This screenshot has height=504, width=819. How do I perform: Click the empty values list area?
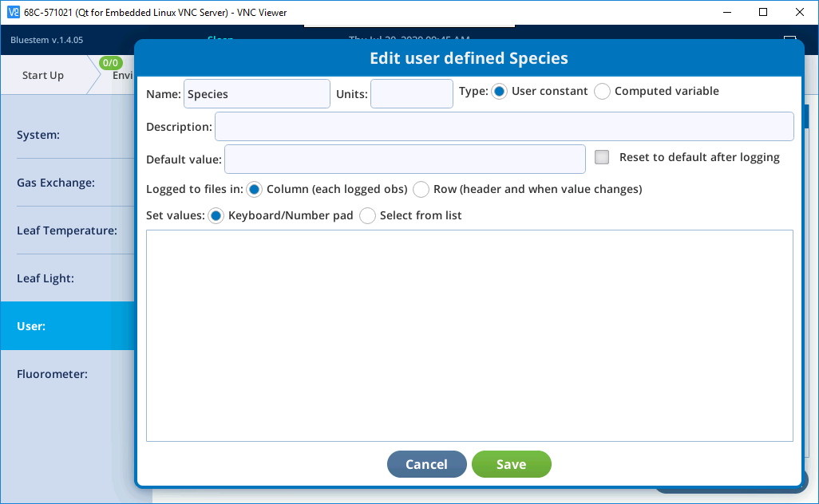(469, 335)
